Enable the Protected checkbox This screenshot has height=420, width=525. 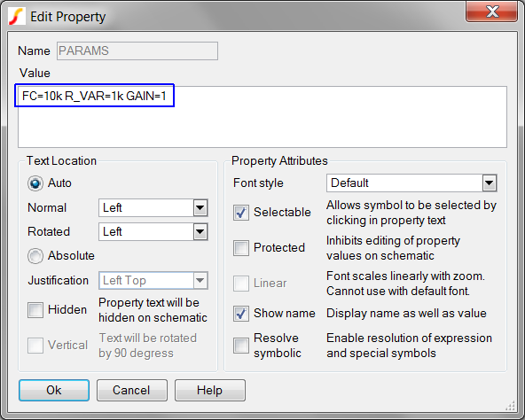241,248
